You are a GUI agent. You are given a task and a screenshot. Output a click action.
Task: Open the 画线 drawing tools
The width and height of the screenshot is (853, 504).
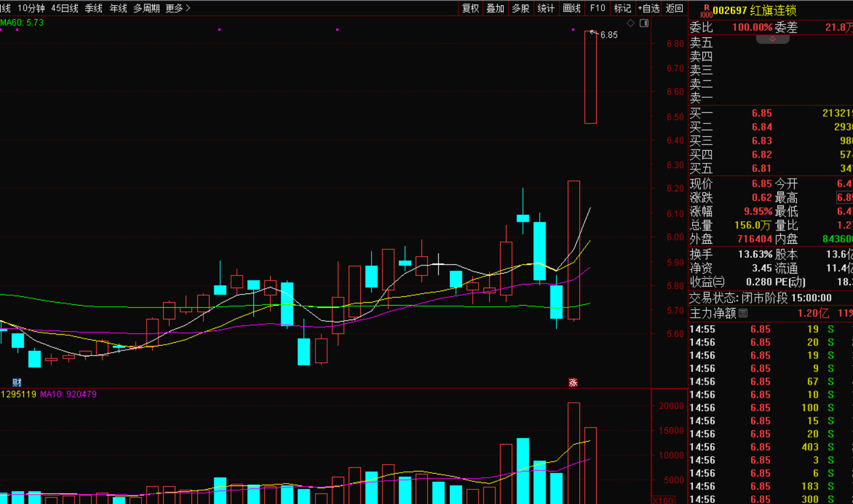pos(571,8)
